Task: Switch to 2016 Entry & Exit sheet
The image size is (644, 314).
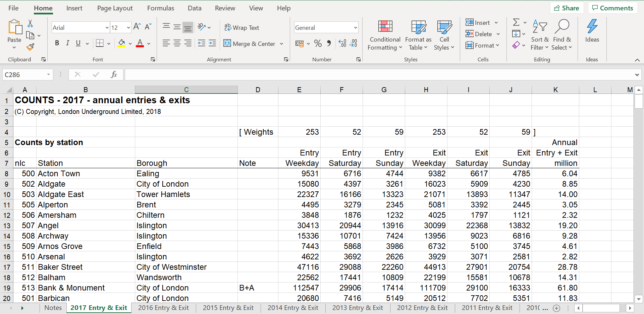Action: [163, 308]
